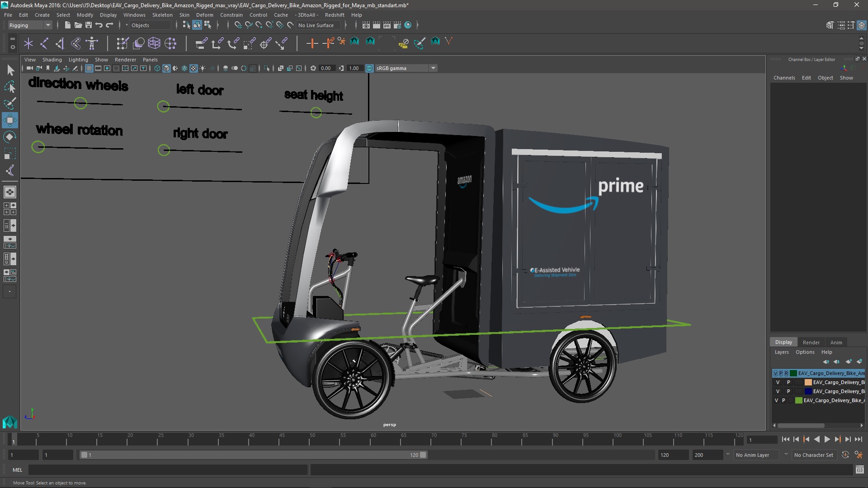The width and height of the screenshot is (868, 488).
Task: Open the Constrain menu
Action: (x=231, y=15)
